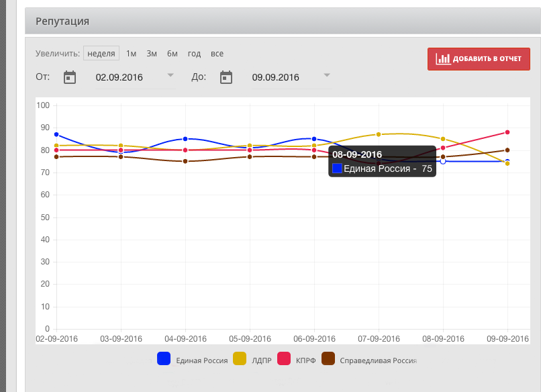Toggle ЛДПР yellow legend marker

point(240,359)
